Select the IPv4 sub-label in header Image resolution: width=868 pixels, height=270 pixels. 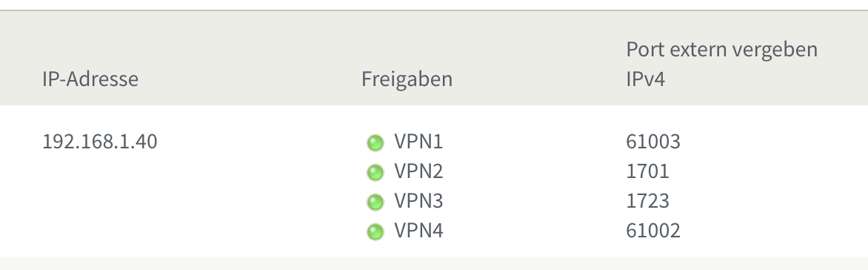click(645, 79)
